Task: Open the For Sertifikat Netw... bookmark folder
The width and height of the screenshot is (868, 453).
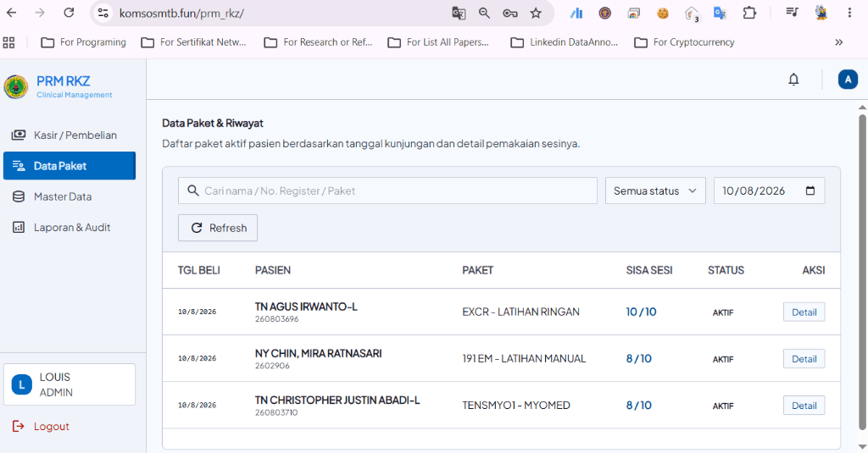Action: click(x=193, y=42)
